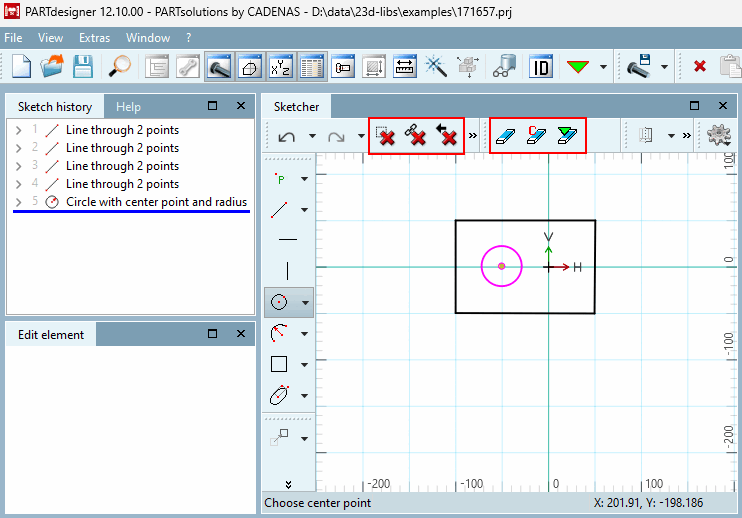
Task: Select the Edit element tab
Action: pos(51,335)
